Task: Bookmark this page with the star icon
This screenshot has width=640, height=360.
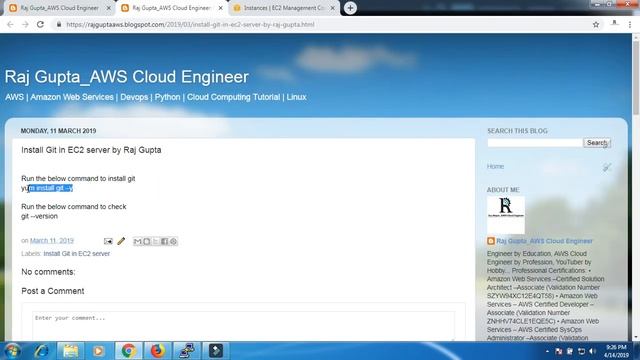Action: 596,24
